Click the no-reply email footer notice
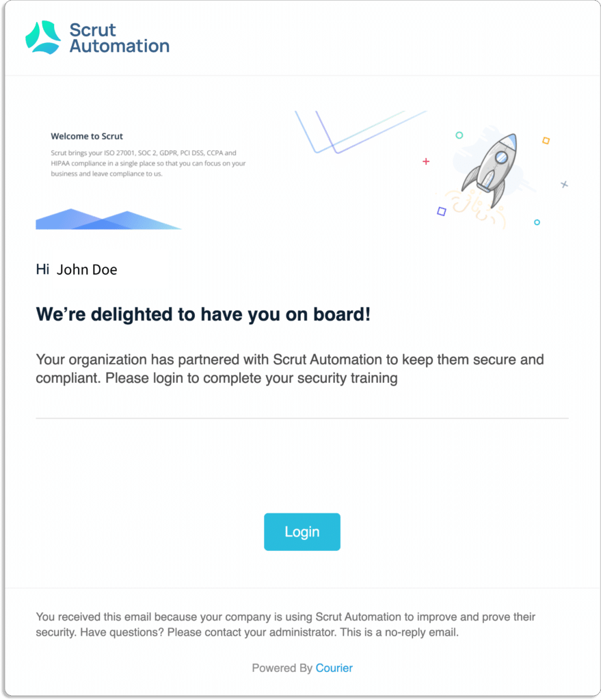This screenshot has width=601, height=700. click(x=285, y=625)
